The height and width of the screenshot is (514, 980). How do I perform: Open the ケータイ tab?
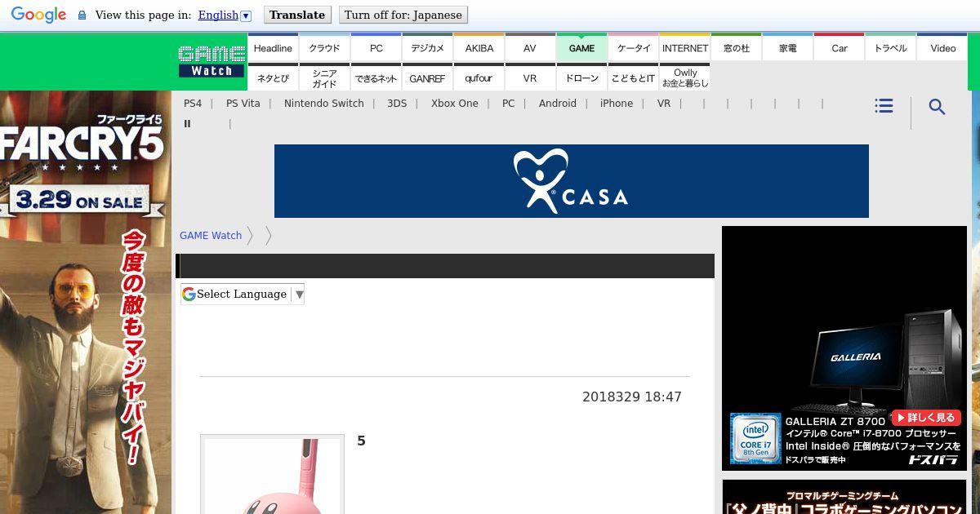[x=633, y=48]
